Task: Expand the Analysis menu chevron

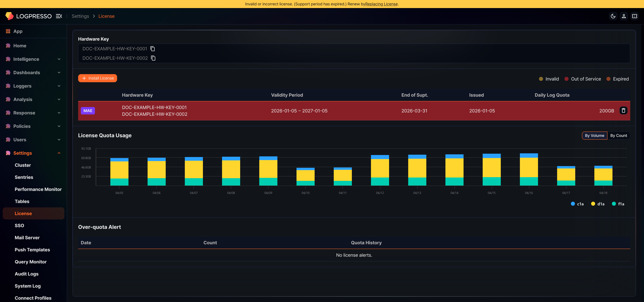Action: pyautogui.click(x=59, y=99)
